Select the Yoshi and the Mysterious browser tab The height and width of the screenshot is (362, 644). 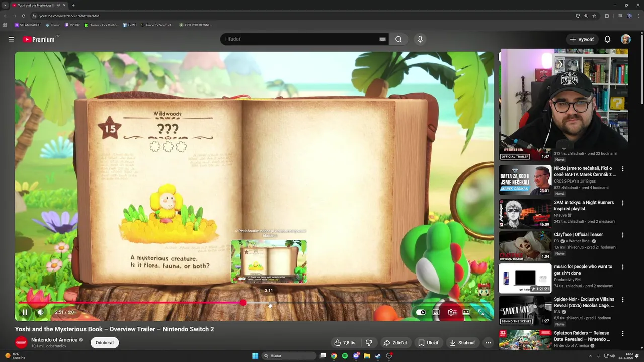[39, 5]
